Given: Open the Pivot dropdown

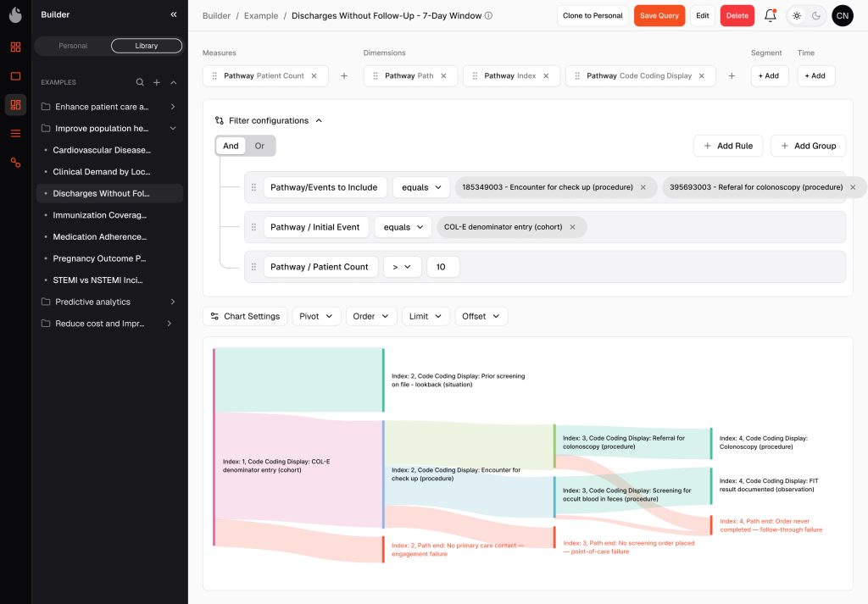Looking at the screenshot, I should tap(316, 316).
